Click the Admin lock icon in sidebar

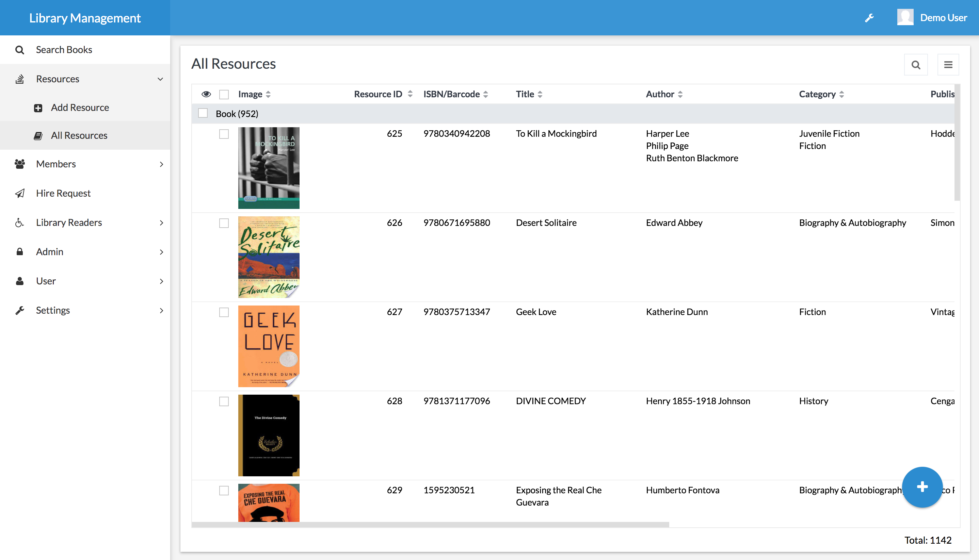tap(20, 251)
